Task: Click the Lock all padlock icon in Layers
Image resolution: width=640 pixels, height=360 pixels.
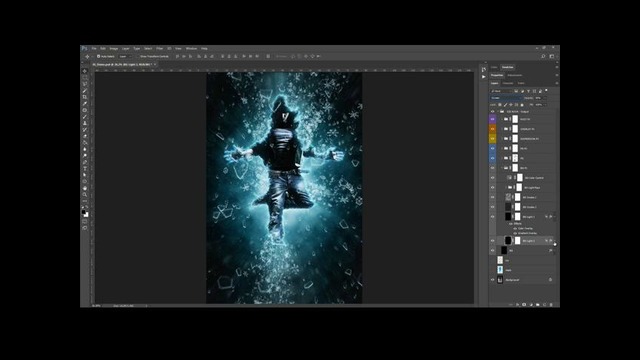Action: pyautogui.click(x=522, y=105)
